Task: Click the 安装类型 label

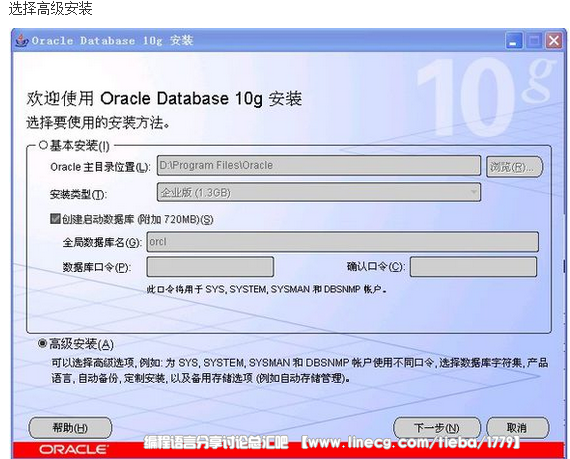Action: [x=78, y=194]
